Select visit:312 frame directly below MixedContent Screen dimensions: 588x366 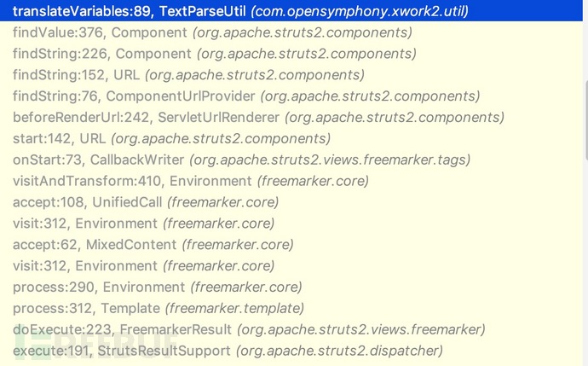point(143,266)
